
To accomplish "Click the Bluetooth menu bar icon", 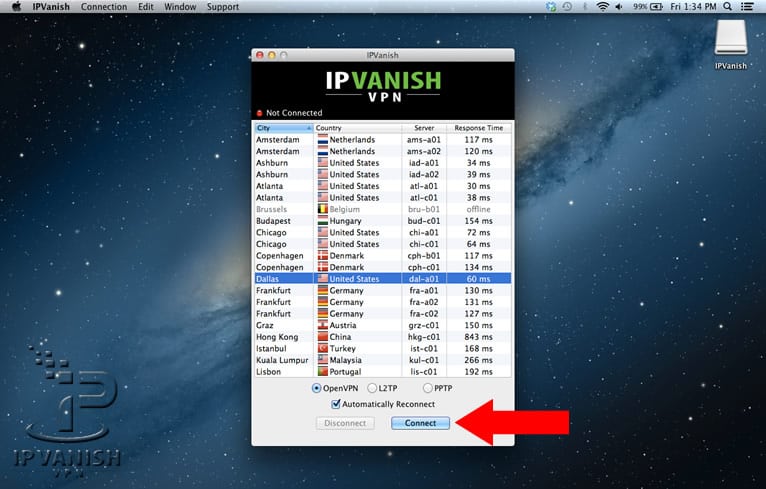I will (x=585, y=6).
